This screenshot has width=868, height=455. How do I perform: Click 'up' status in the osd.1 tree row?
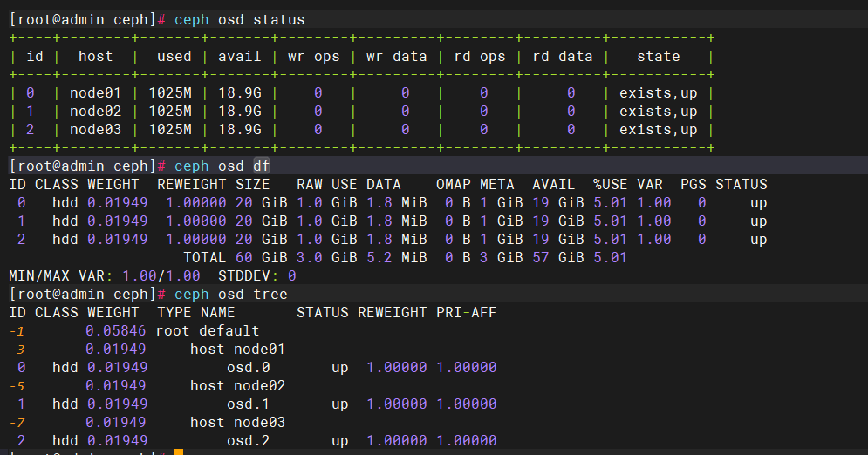point(340,404)
